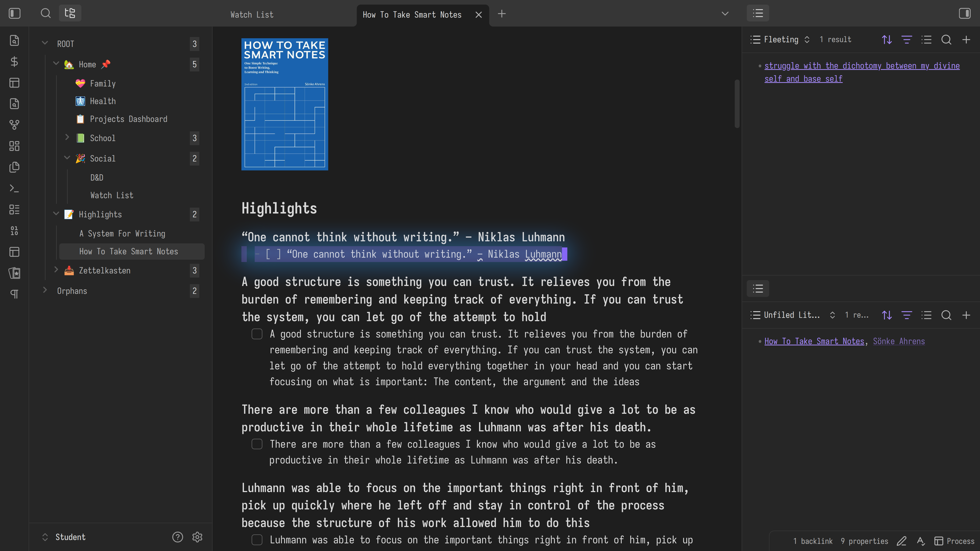The height and width of the screenshot is (551, 980).
Task: Open the A System For Writing note
Action: pyautogui.click(x=122, y=233)
